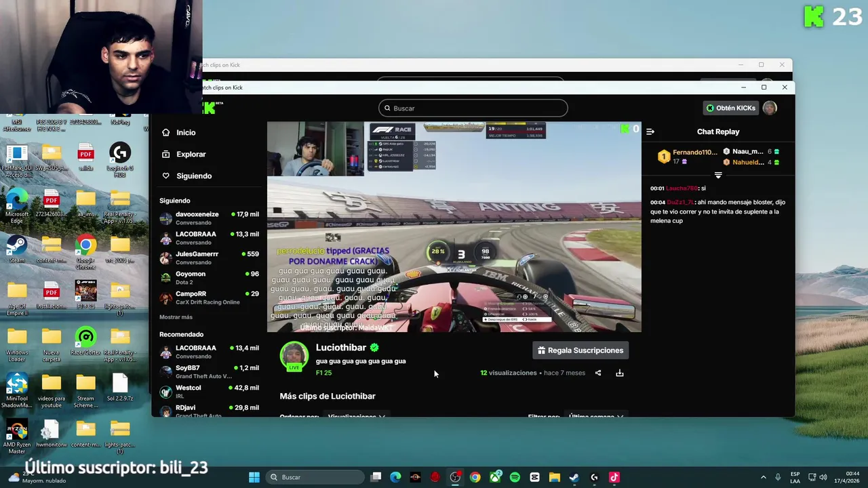This screenshot has width=868, height=488.
Task: Click the Kick Buscar search field
Action: [x=473, y=108]
